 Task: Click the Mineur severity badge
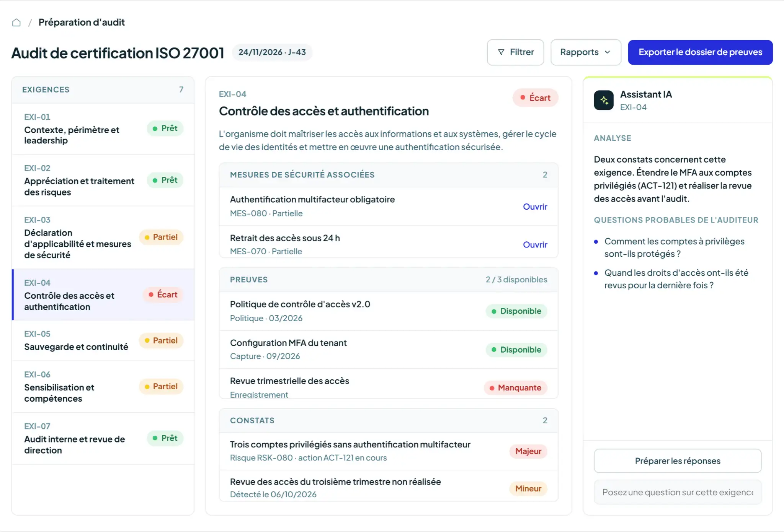coord(528,488)
